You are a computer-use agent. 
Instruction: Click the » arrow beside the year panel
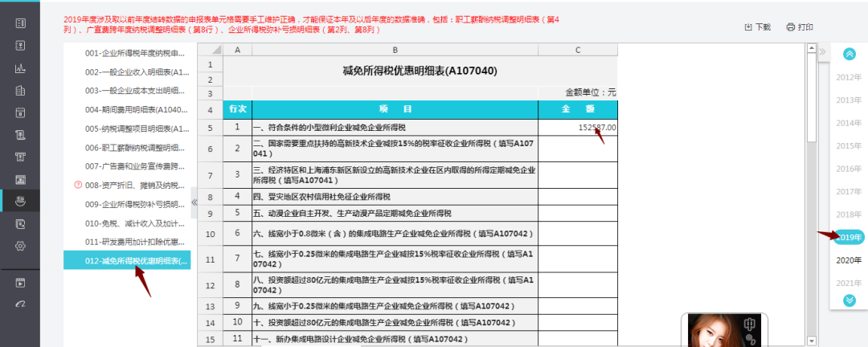821,51
